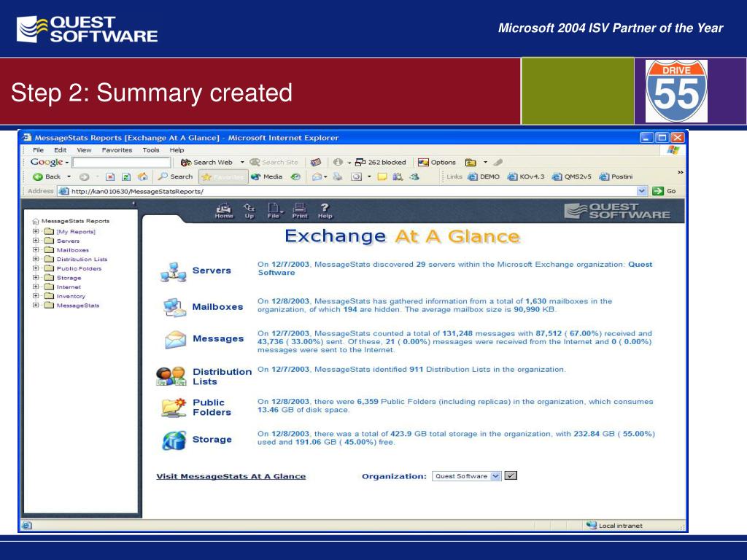747x560 pixels.
Task: Click the 262 blocked popup blocker button
Action: (x=381, y=163)
